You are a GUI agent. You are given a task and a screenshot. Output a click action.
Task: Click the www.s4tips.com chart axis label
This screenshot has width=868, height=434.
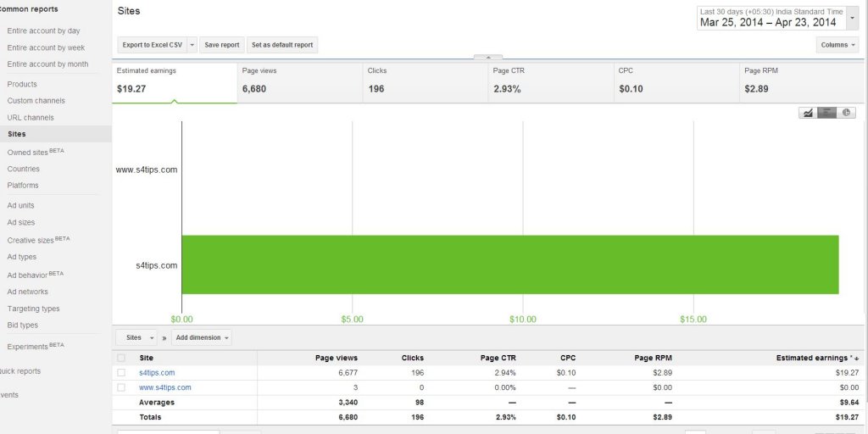[147, 170]
